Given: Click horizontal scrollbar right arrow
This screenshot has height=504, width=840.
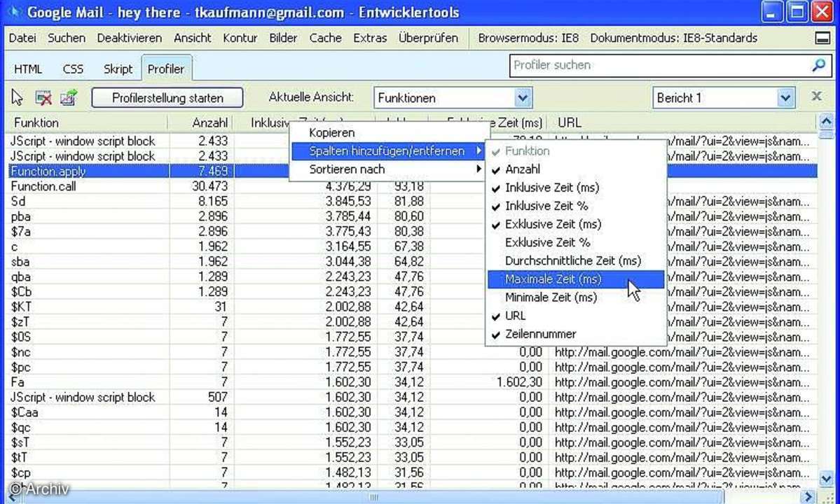Looking at the screenshot, I should (x=809, y=497).
